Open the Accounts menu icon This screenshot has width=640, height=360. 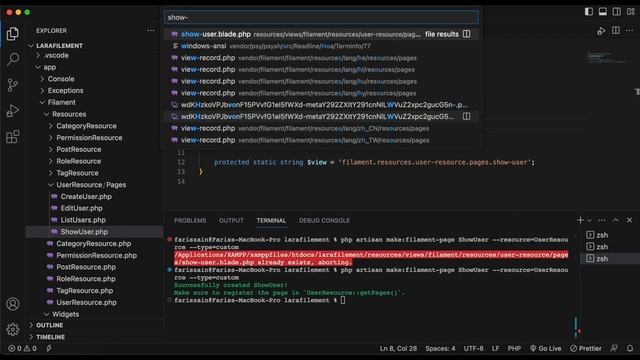pos(13,304)
